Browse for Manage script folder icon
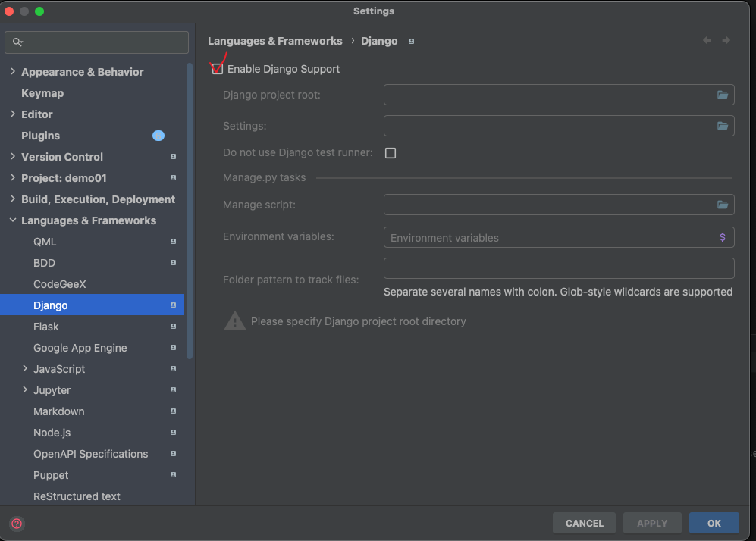 click(722, 205)
